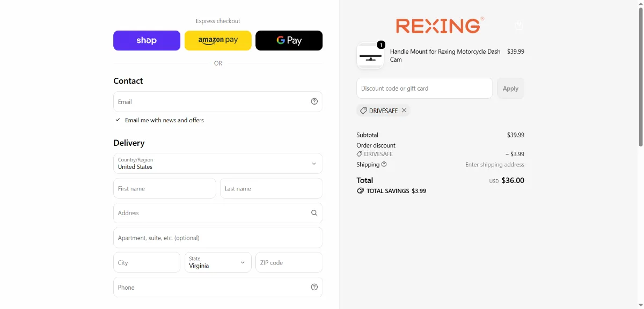The height and width of the screenshot is (309, 644).
Task: Select the Apartment, suite optional field
Action: pyautogui.click(x=218, y=238)
